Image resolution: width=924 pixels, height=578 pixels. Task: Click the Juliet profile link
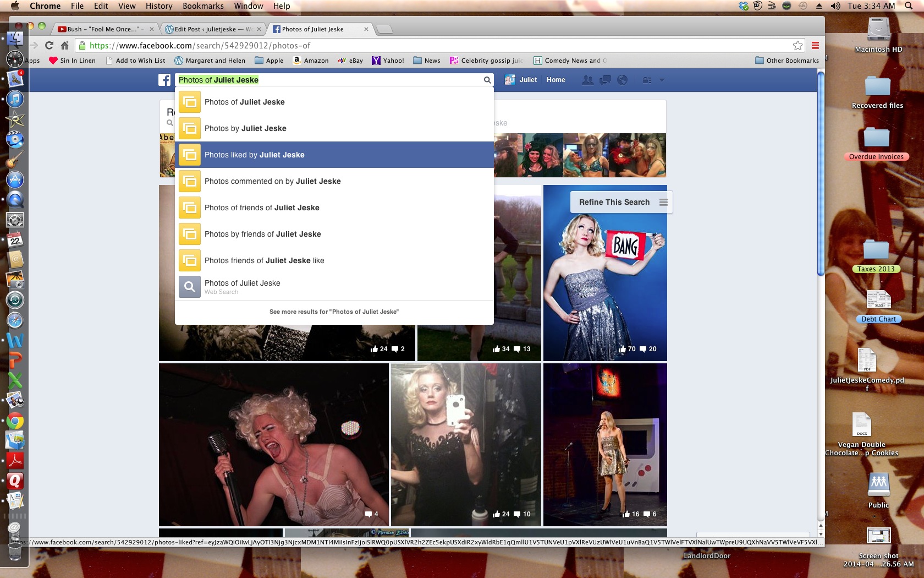(x=521, y=80)
